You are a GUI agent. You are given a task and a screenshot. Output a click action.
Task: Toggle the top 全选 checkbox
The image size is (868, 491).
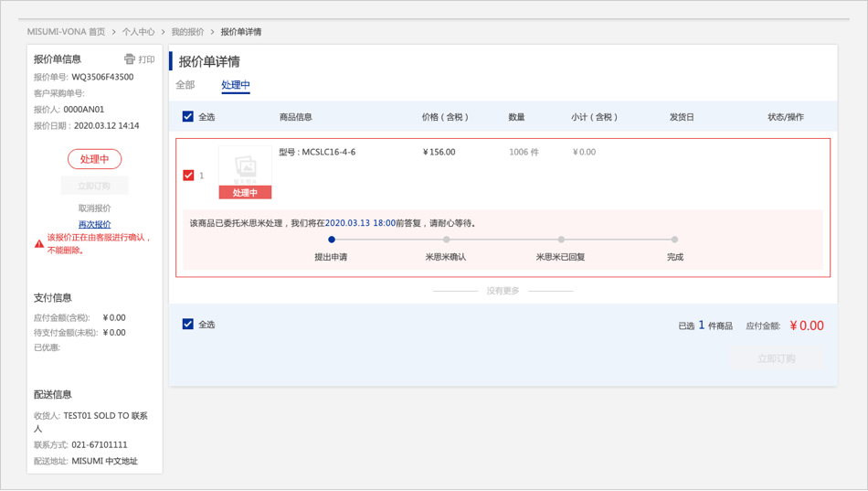(x=188, y=117)
